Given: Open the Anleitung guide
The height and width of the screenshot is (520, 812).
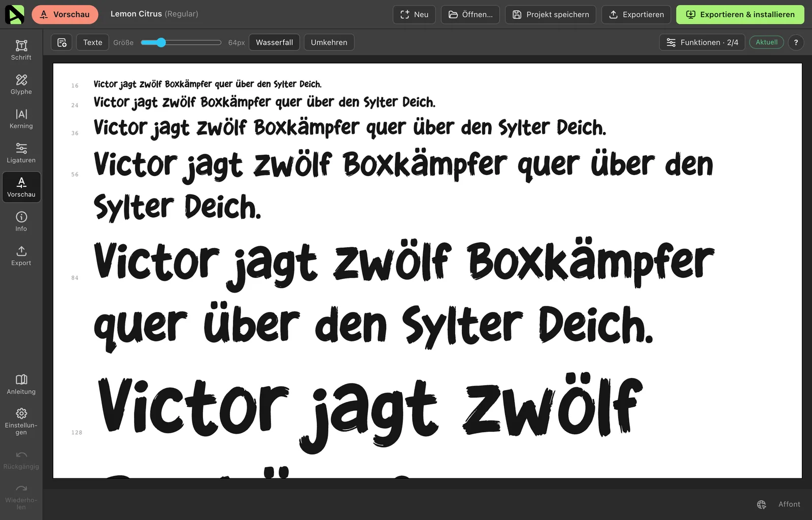Looking at the screenshot, I should [21, 384].
